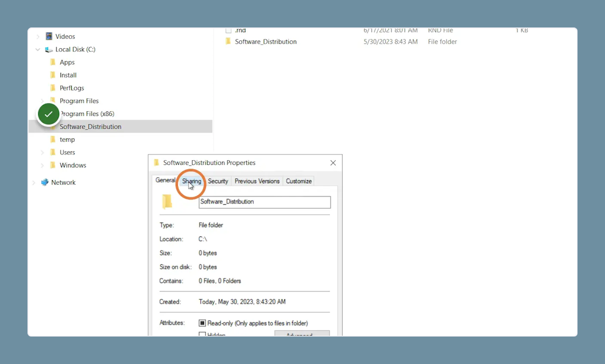Screen dimensions: 605x364
Task: Toggle the Read-only attribute checkbox
Action: point(202,323)
